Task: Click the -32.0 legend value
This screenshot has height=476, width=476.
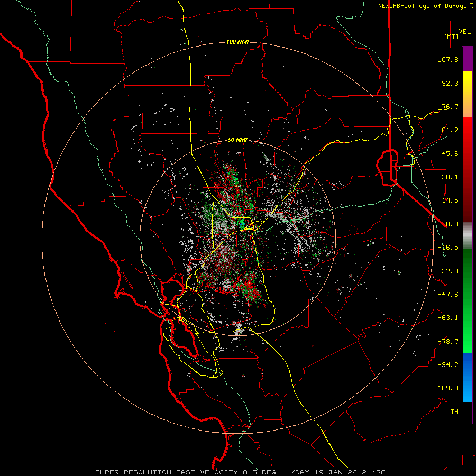Action: point(448,271)
